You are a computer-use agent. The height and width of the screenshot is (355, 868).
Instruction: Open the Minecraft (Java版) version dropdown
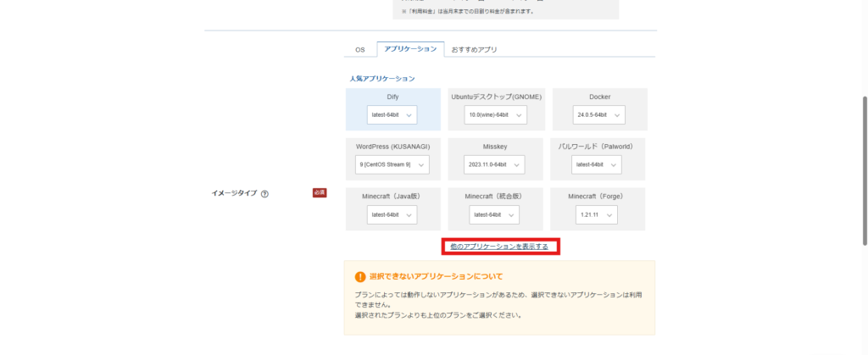(x=393, y=214)
